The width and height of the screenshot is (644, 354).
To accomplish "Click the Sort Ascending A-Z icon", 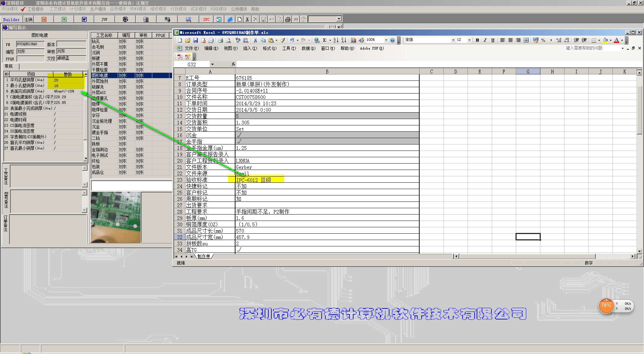I will (x=336, y=40).
